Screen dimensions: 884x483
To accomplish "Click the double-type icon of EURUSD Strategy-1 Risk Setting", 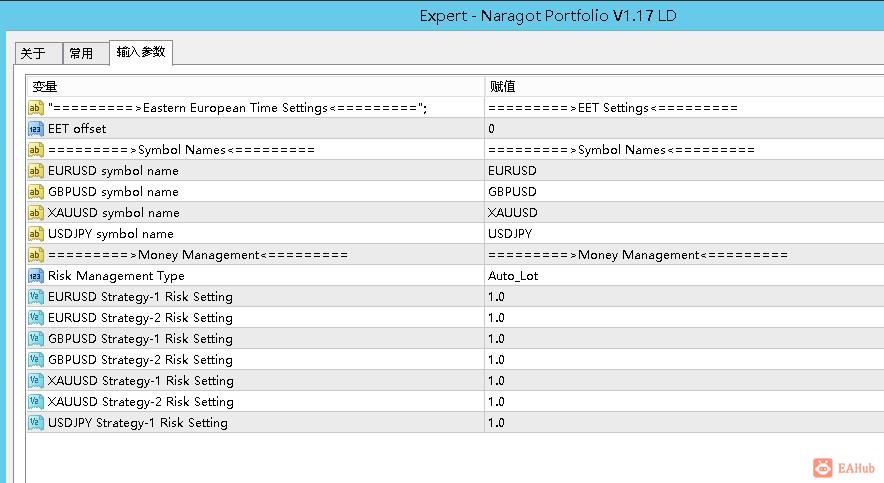I will pos(36,297).
